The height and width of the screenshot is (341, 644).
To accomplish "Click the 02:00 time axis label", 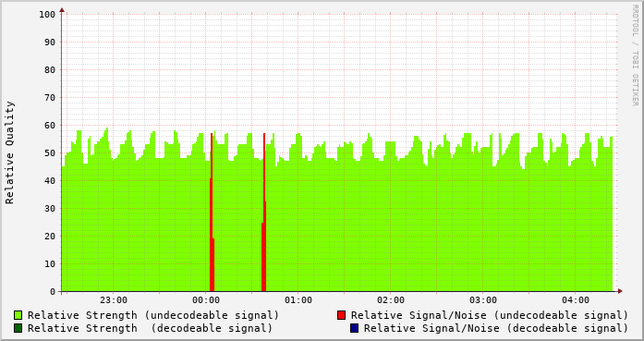I will [391, 300].
